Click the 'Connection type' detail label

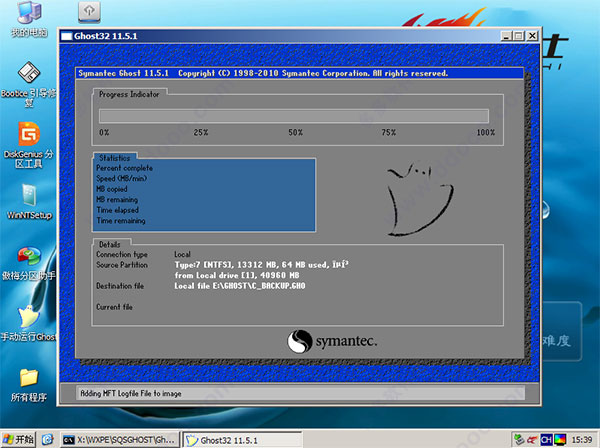(x=122, y=254)
